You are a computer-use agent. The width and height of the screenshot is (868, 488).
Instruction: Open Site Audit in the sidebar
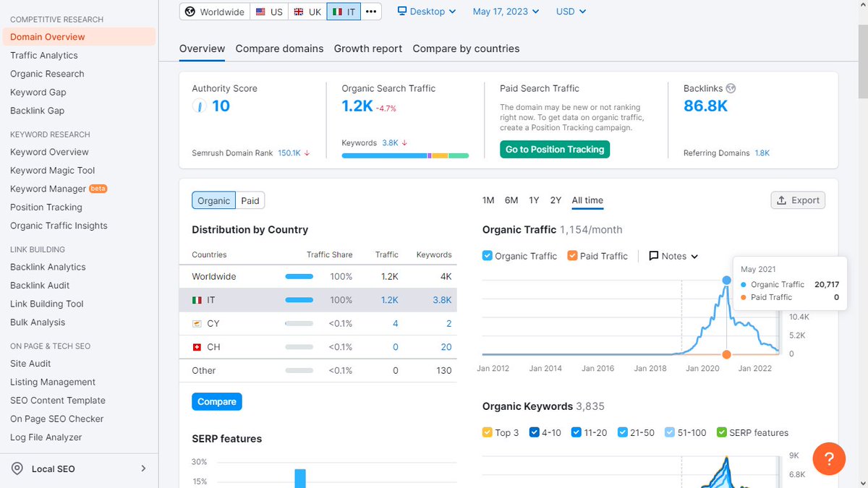(x=30, y=364)
